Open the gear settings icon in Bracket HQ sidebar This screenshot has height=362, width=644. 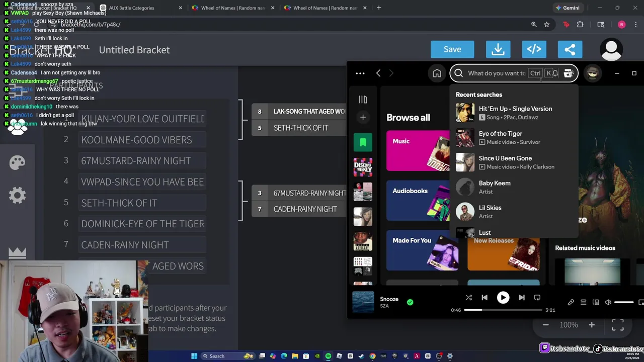[17, 195]
